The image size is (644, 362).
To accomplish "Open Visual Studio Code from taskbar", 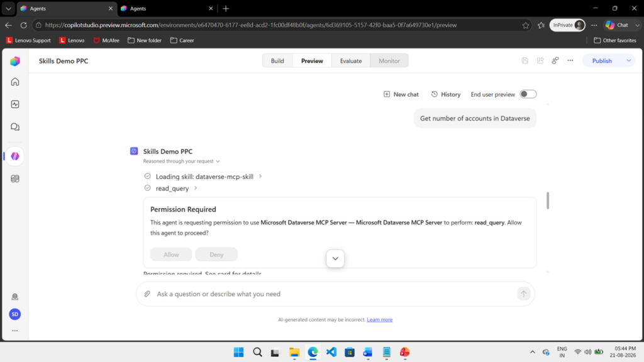I will pos(331,352).
